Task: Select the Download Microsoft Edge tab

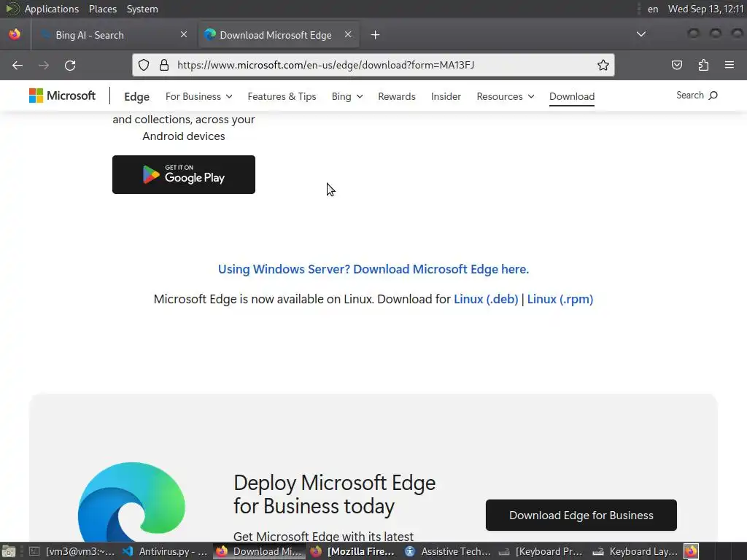Action: point(279,35)
